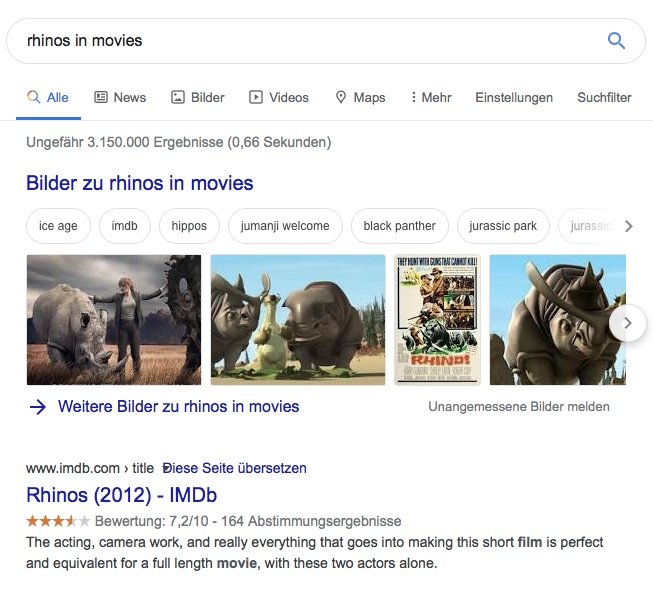Click the search field containing 'rhinos in movies'
The width and height of the screenshot is (653, 590).
[x=326, y=41]
